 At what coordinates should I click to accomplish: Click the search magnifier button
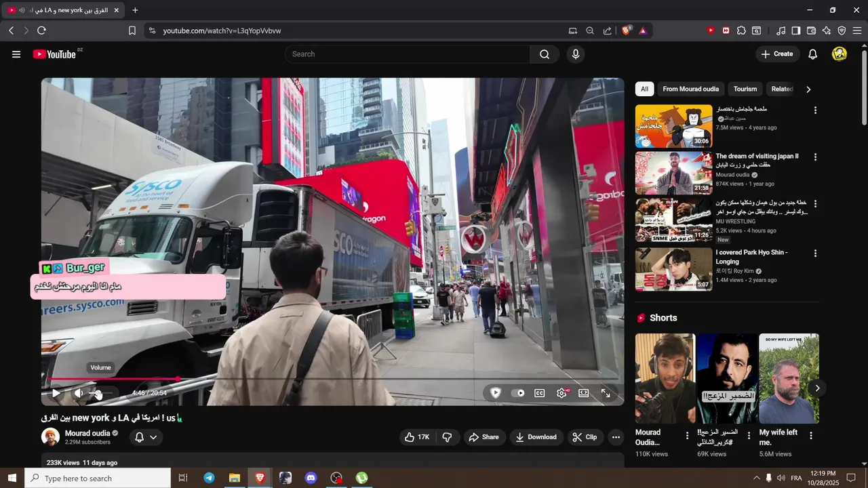pos(545,54)
